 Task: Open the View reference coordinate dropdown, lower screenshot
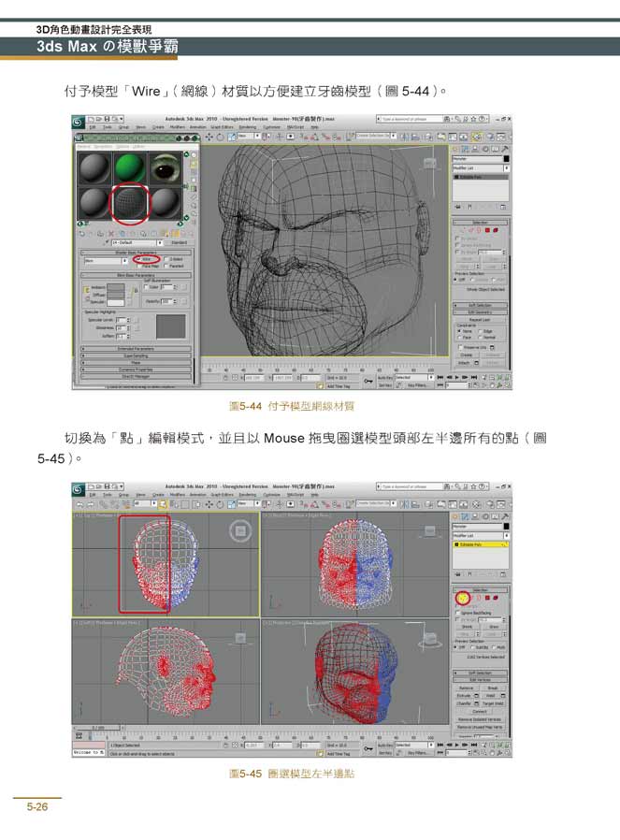coord(249,504)
